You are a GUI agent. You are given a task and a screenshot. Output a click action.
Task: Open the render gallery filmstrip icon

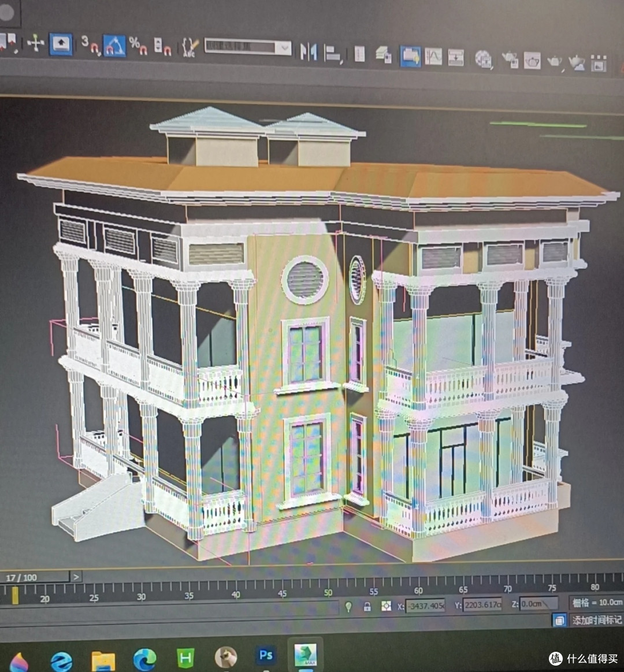599,64
